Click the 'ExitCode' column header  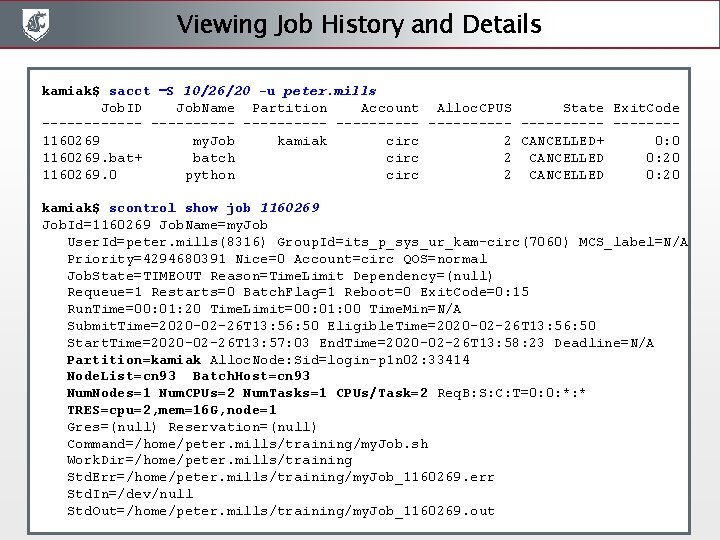[x=646, y=108]
